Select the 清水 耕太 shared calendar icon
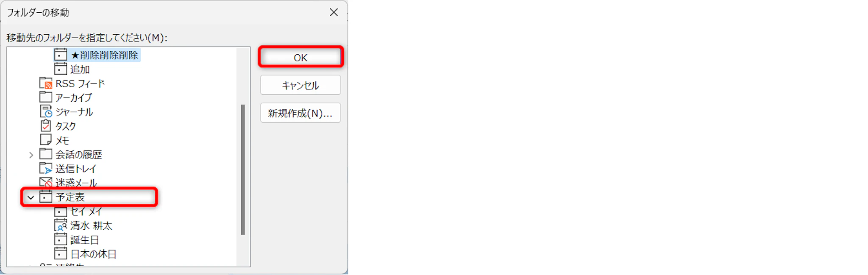 pos(61,225)
